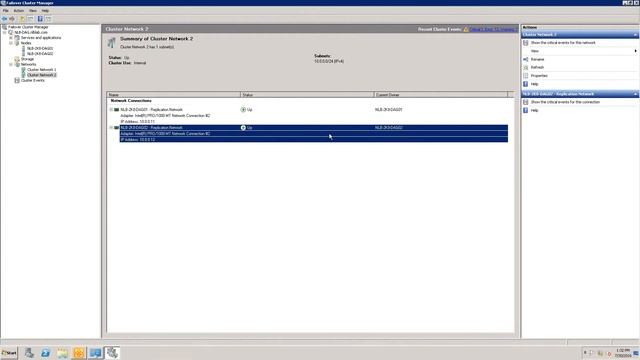Screen dimensions: 640x360
Task: Select Services and applications in tree
Action: click(x=41, y=38)
